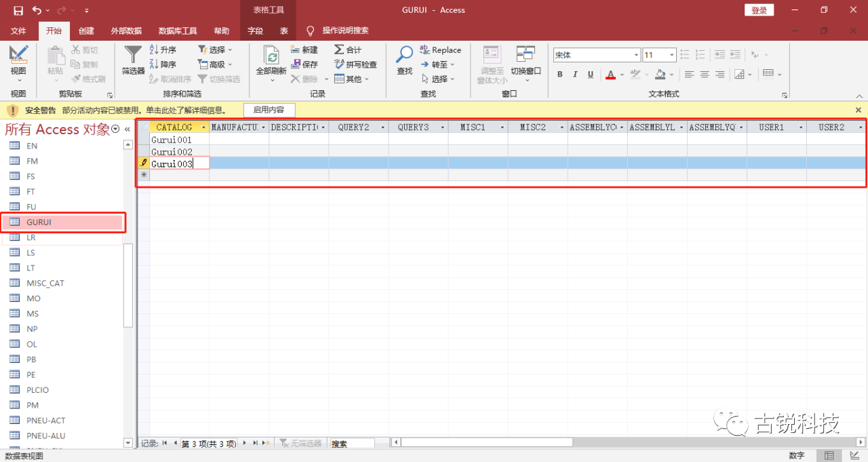Save the record with 保存
The image size is (868, 462).
tap(304, 64)
